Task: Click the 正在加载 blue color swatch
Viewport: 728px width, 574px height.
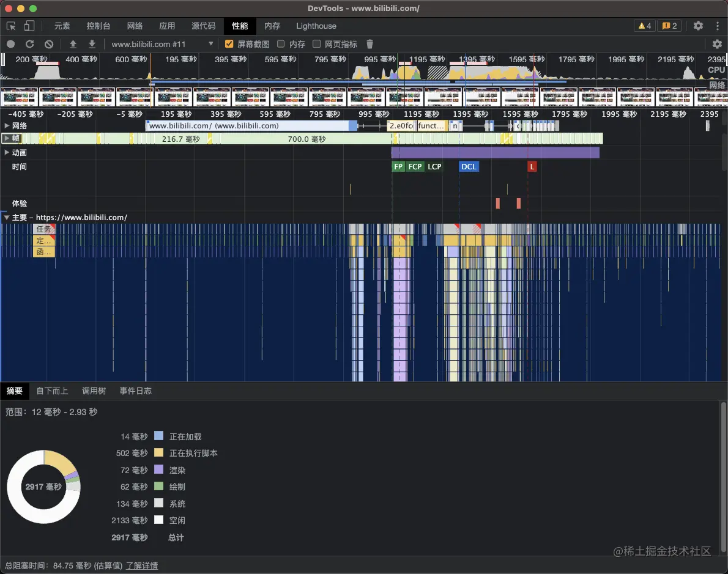Action: pos(159,436)
